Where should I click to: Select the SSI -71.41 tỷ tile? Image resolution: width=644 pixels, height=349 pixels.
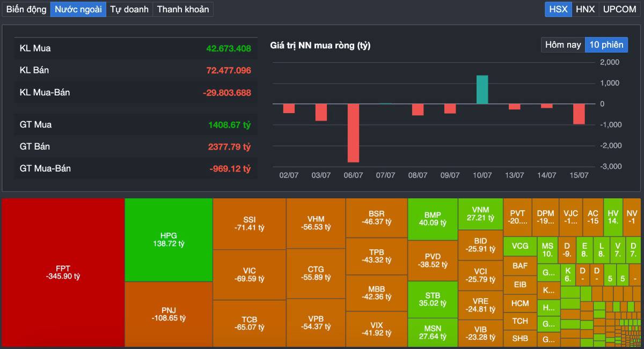point(250,224)
